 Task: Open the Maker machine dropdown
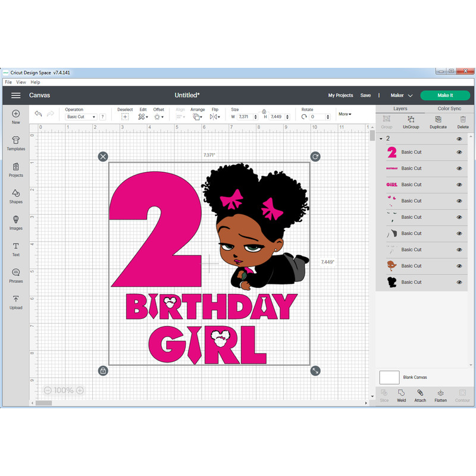click(402, 95)
